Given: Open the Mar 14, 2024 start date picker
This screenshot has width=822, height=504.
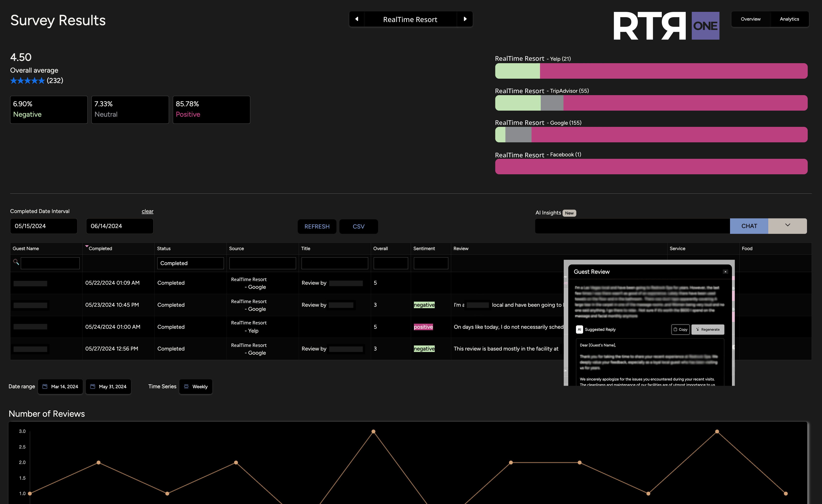Looking at the screenshot, I should [x=60, y=387].
